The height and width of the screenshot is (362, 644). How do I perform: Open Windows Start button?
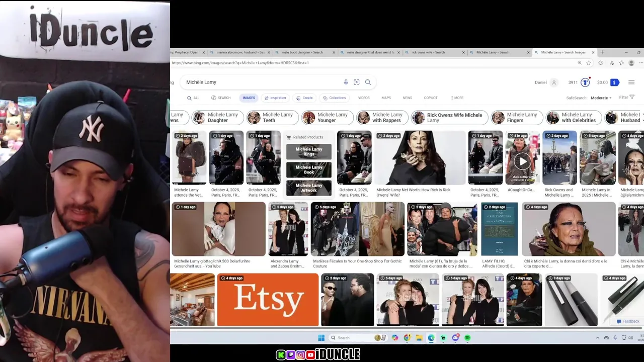click(x=321, y=338)
